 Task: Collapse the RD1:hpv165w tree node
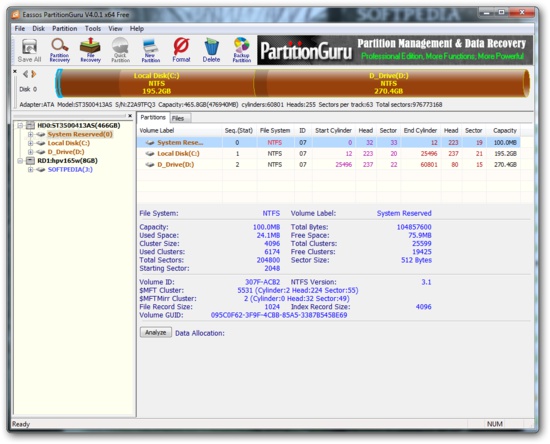click(20, 161)
